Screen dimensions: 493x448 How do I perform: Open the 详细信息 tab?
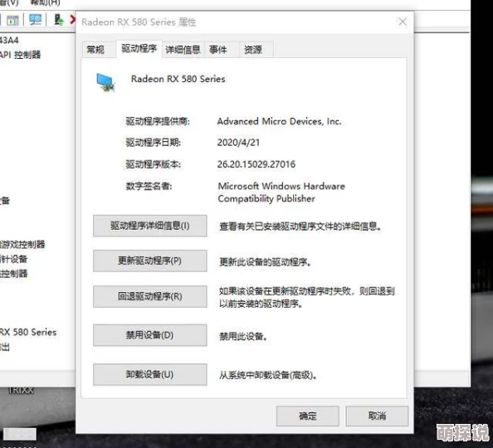183,50
